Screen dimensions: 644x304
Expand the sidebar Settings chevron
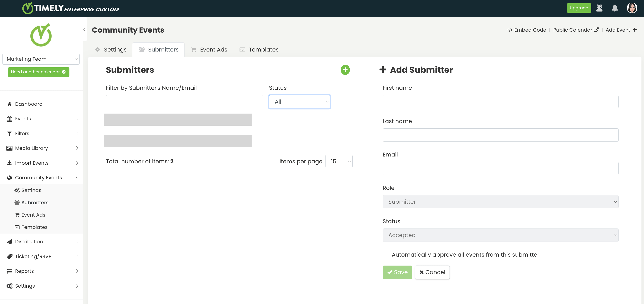click(77, 286)
